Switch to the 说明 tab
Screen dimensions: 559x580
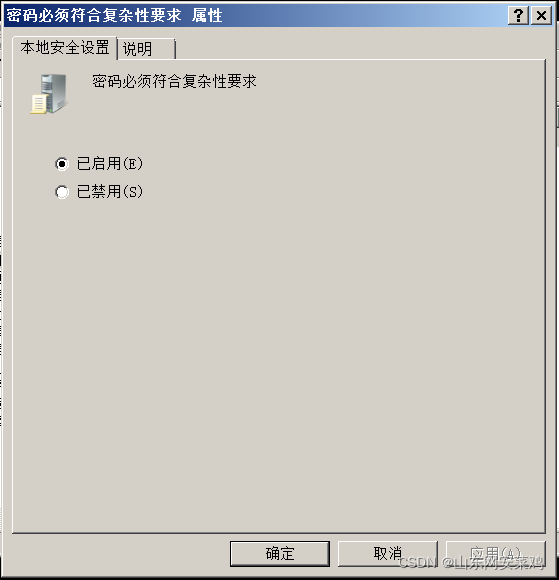click(x=147, y=48)
